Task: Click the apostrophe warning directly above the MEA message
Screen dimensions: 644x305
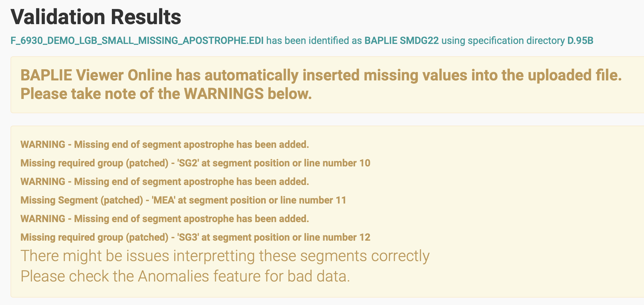Action: tap(164, 182)
